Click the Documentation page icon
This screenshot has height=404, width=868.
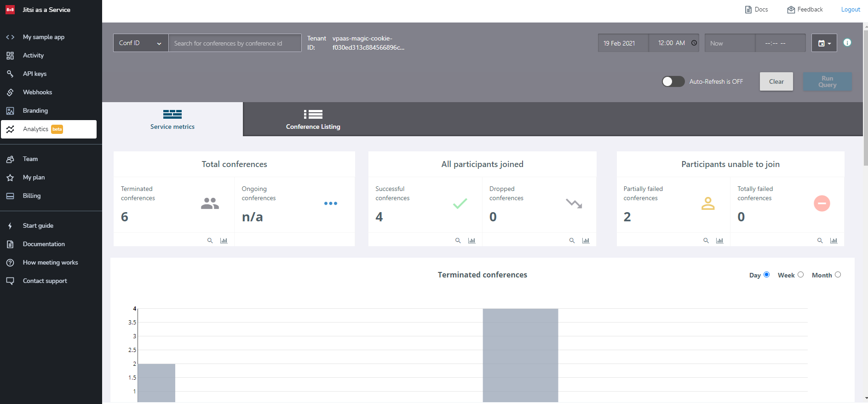10,244
